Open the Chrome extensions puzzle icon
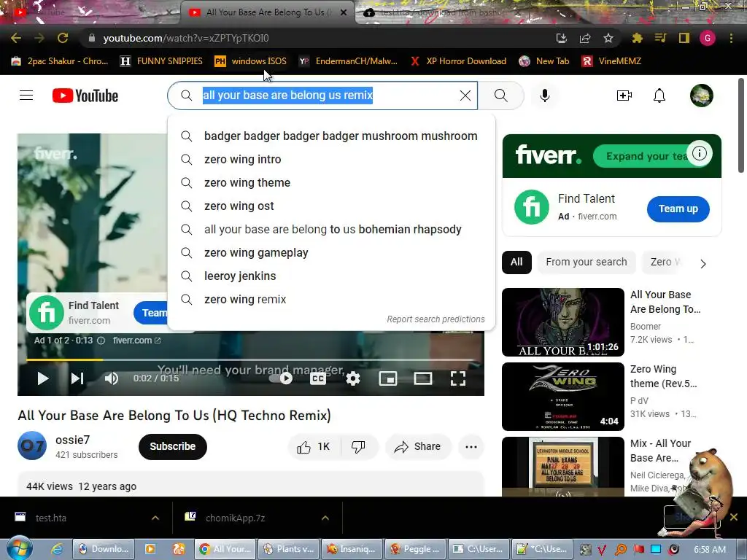Image resolution: width=747 pixels, height=560 pixels. pos(637,38)
